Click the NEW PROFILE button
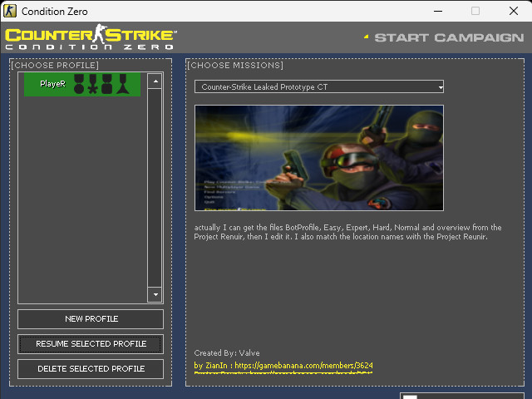Screen dimensions: 532x399 tap(91, 319)
